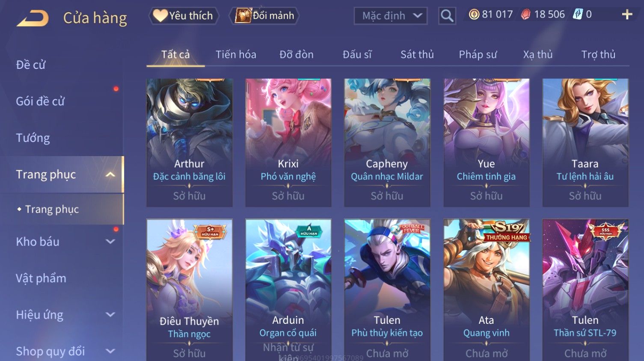Open Yêu thích heart favorites

click(x=184, y=16)
